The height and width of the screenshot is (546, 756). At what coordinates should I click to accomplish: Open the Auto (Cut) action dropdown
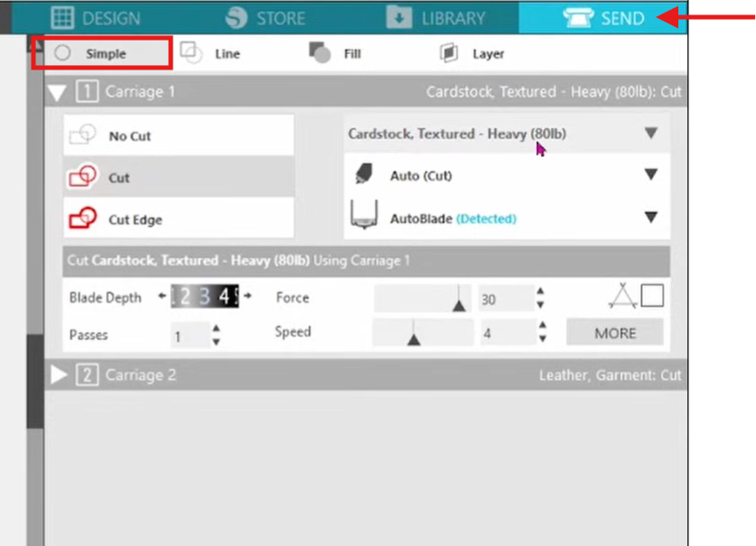(650, 175)
